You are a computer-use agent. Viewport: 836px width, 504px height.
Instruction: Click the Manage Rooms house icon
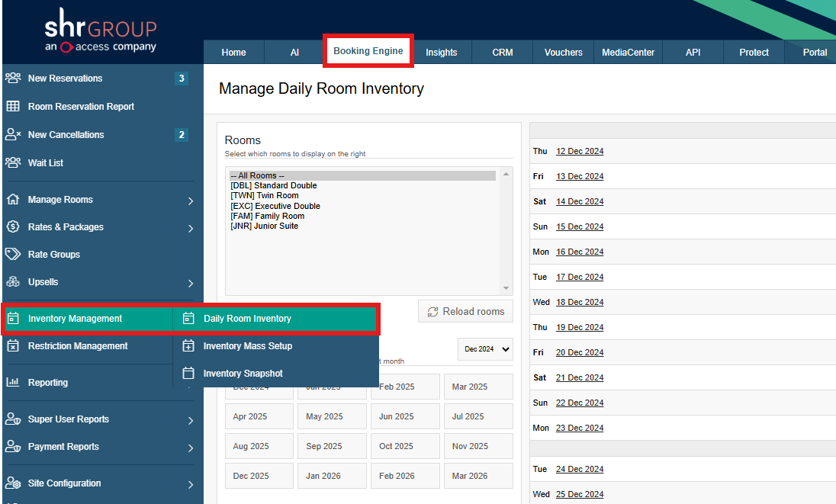(13, 199)
